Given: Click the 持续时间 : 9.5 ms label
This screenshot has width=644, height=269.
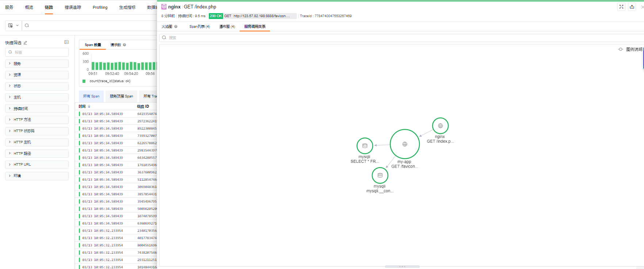Looking at the screenshot, I should (x=192, y=16).
